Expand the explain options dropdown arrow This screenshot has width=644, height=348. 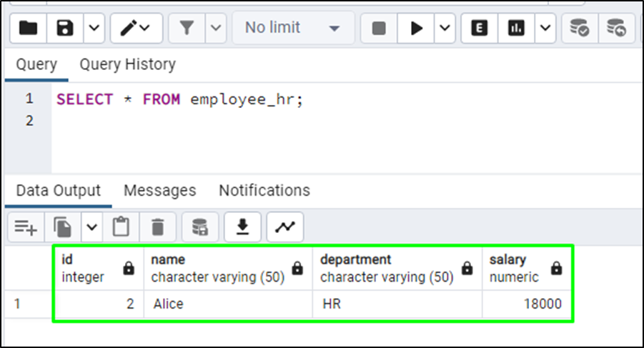pos(545,28)
